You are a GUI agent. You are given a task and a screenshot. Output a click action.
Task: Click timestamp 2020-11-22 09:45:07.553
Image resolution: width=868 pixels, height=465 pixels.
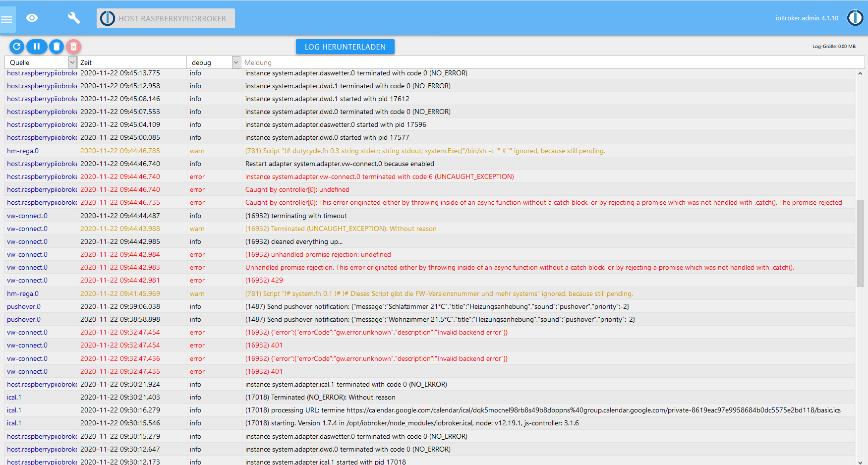(x=120, y=112)
